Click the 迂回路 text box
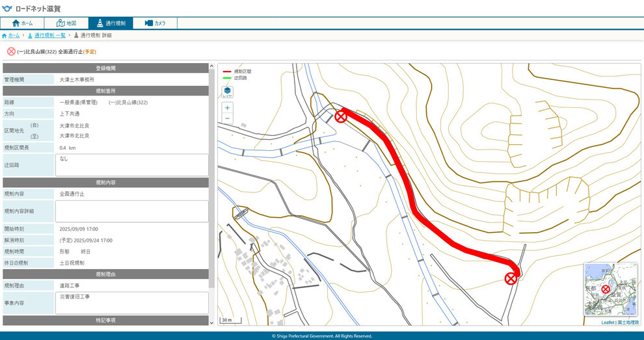Viewport: 644px width, 340px height. pos(132,165)
